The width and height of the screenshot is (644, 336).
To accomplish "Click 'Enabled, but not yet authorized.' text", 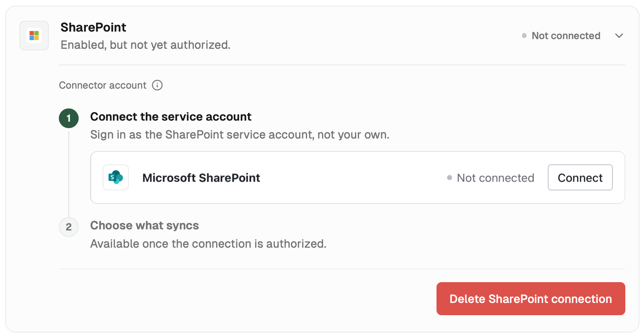I will [x=145, y=45].
